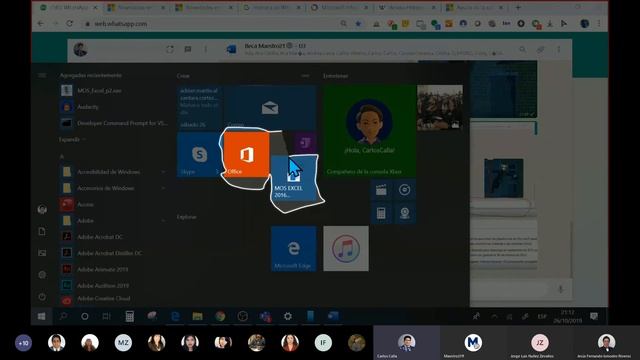This screenshot has height=360, width=640.
Task: Open the green Xbox console companion tile
Action: 369,131
